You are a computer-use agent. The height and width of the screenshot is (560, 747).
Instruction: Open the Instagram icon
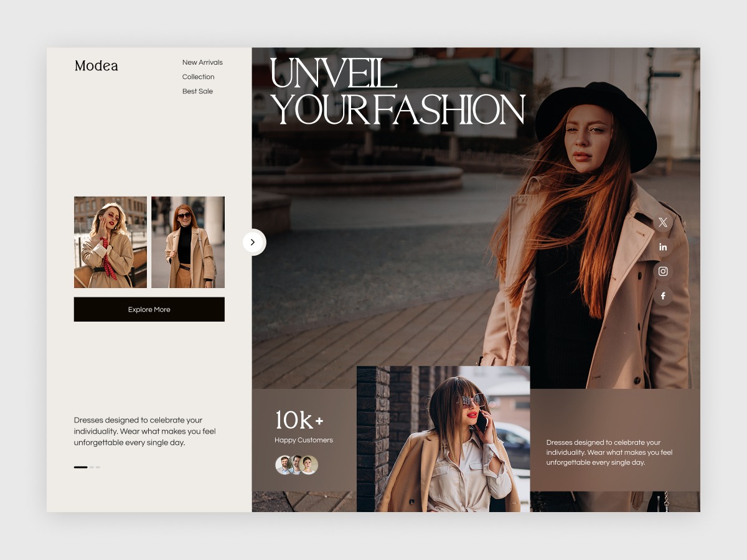(x=662, y=271)
